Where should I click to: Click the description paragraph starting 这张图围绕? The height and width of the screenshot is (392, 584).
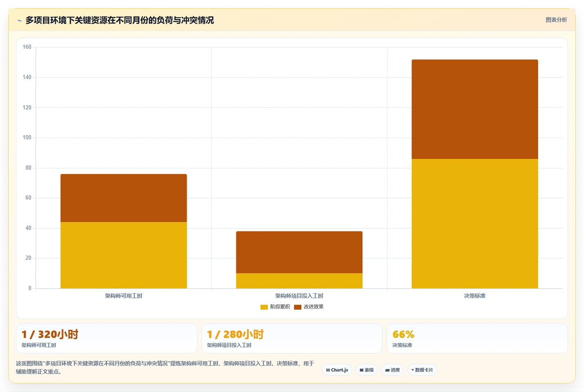coord(165,367)
